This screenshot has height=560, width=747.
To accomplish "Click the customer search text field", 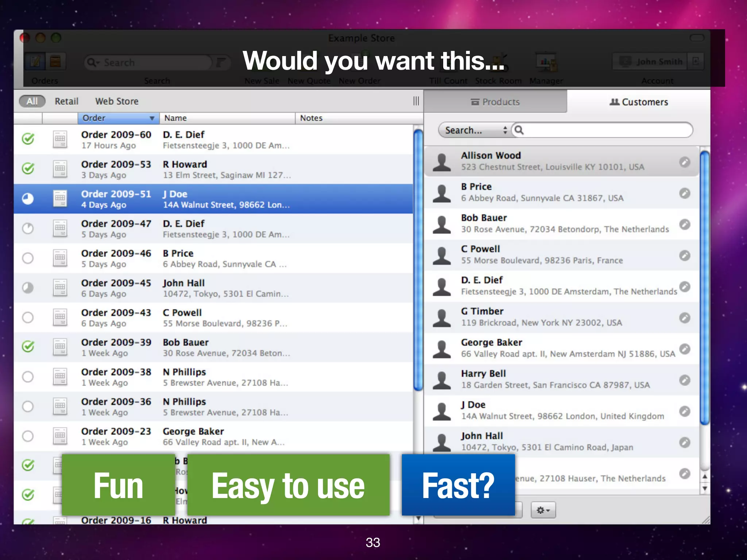I will click(602, 130).
